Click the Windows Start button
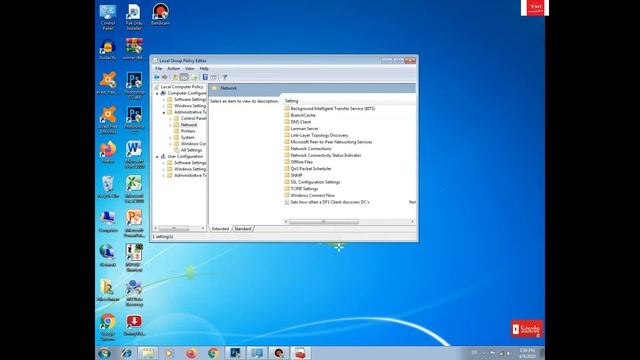Viewport: 640px width, 360px height. tap(104, 353)
